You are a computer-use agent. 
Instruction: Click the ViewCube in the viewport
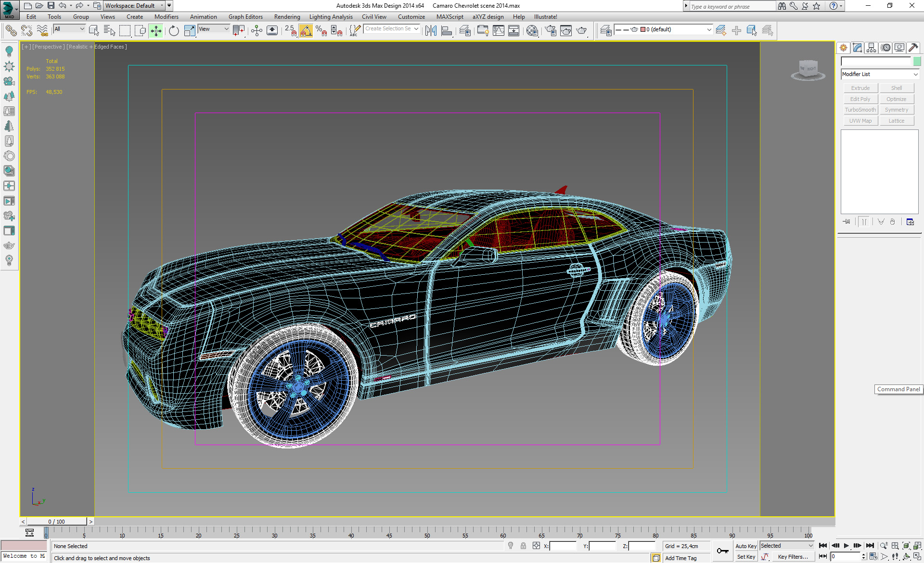tap(808, 70)
